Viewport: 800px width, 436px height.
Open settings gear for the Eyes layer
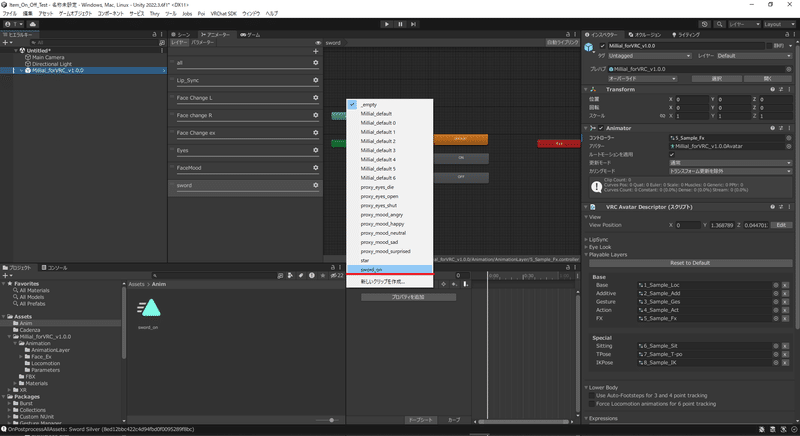315,150
